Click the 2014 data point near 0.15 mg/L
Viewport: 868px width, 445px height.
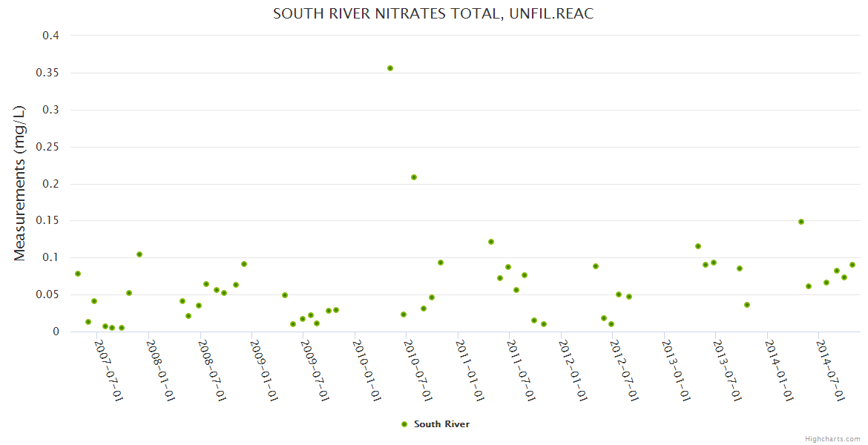click(x=801, y=222)
